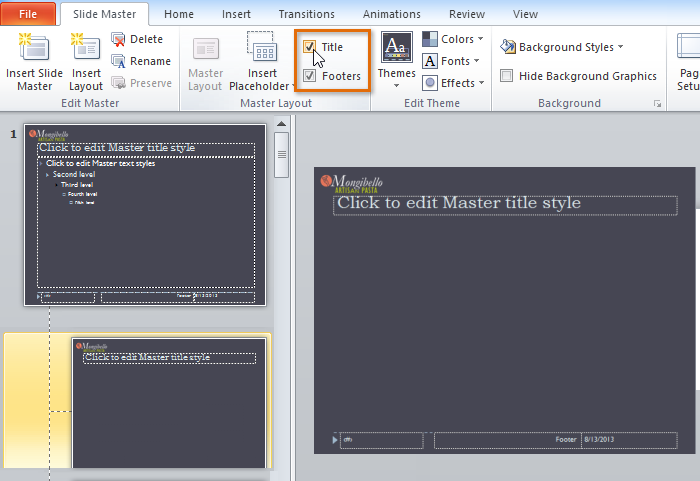Click the Delete icon in Edit Master
Screen dimensions: 700x481
pos(118,39)
